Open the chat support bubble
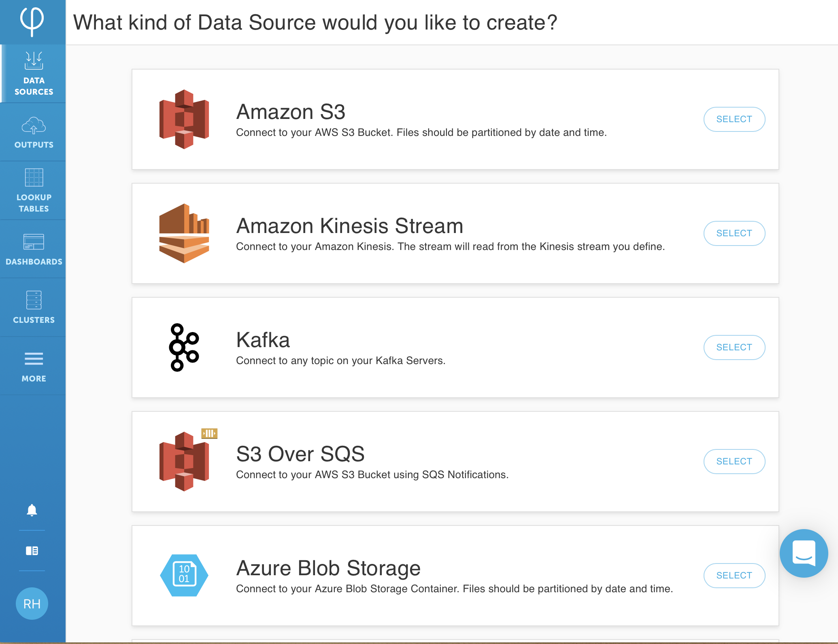Image resolution: width=838 pixels, height=644 pixels. pos(804,553)
